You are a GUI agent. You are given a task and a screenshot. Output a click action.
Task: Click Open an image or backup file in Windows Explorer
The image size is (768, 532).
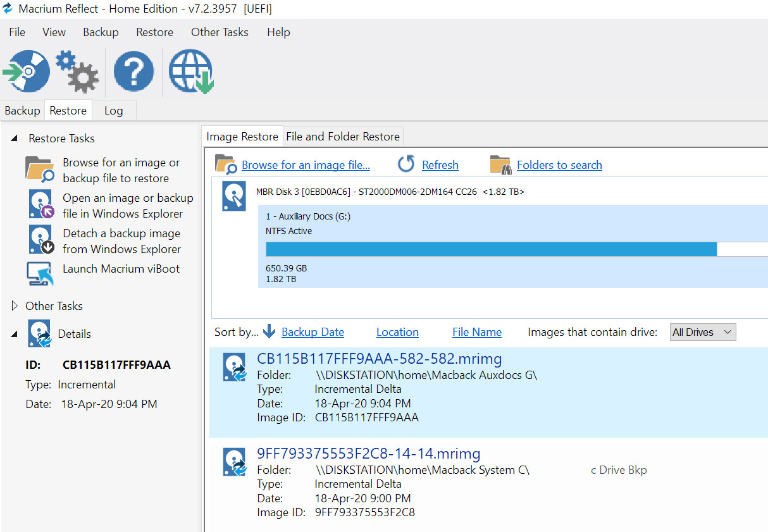pos(128,206)
